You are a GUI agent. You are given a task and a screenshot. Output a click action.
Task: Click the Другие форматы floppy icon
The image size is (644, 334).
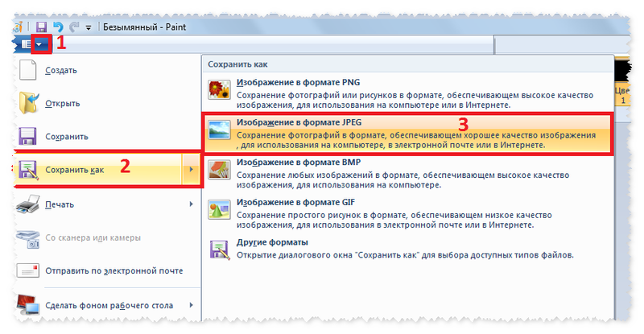[x=219, y=249]
